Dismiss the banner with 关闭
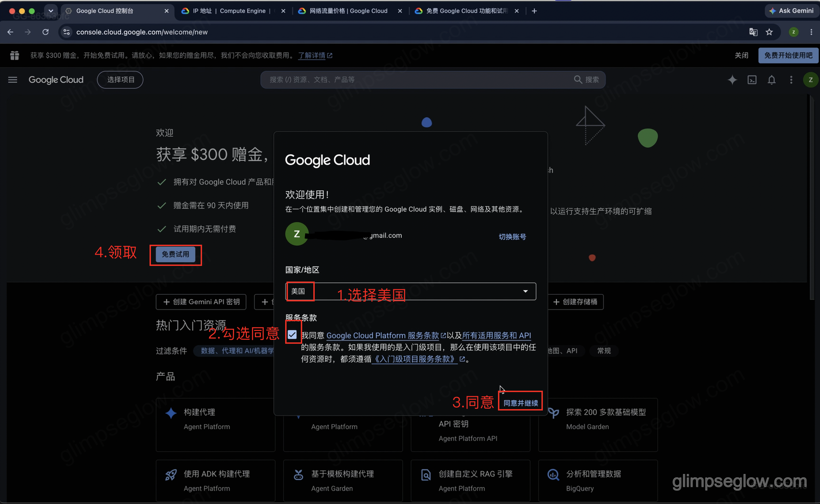The width and height of the screenshot is (820, 504). 741,55
